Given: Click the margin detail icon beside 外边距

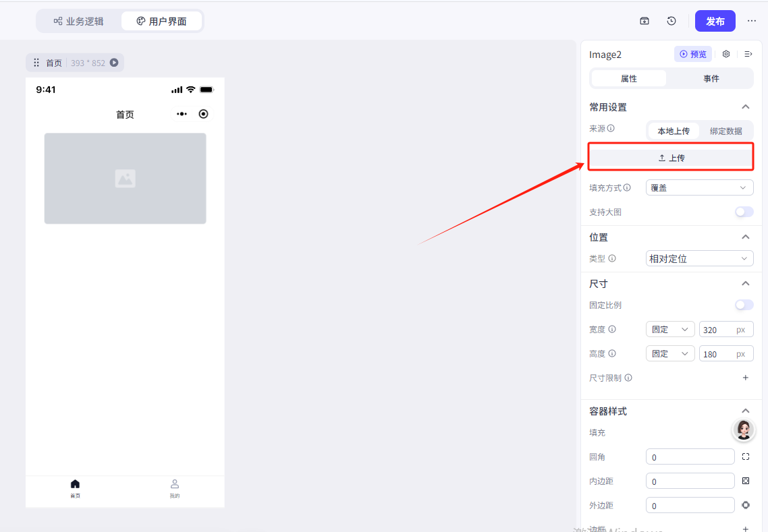Looking at the screenshot, I should 746,505.
